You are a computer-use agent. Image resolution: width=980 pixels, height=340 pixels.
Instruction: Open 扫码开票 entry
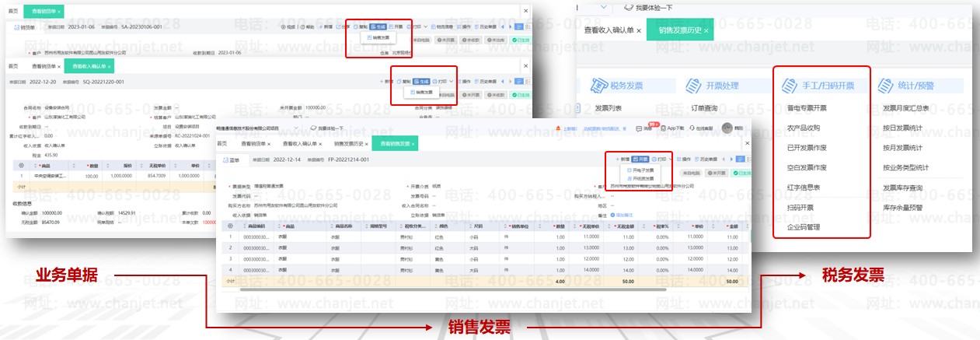pyautogui.click(x=800, y=208)
